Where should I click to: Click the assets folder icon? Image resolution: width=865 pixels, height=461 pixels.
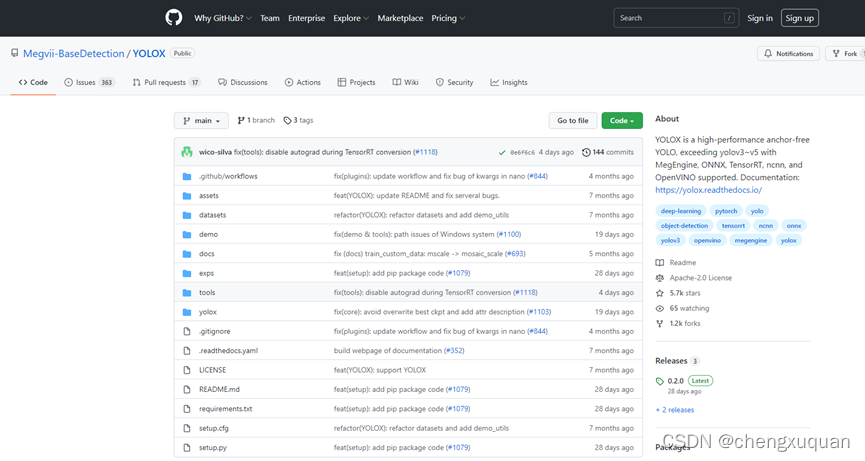[187, 196]
